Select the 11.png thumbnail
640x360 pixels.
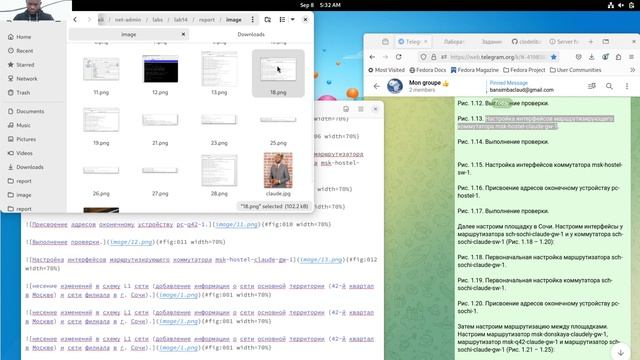coord(101,69)
